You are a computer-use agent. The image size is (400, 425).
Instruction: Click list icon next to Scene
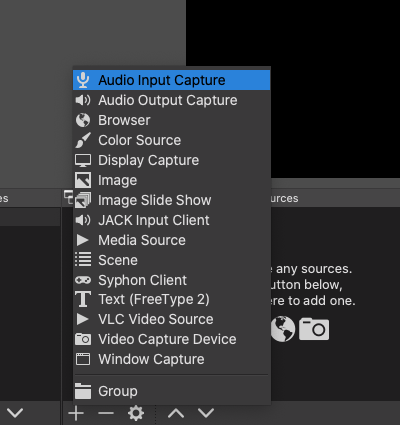pyautogui.click(x=83, y=259)
